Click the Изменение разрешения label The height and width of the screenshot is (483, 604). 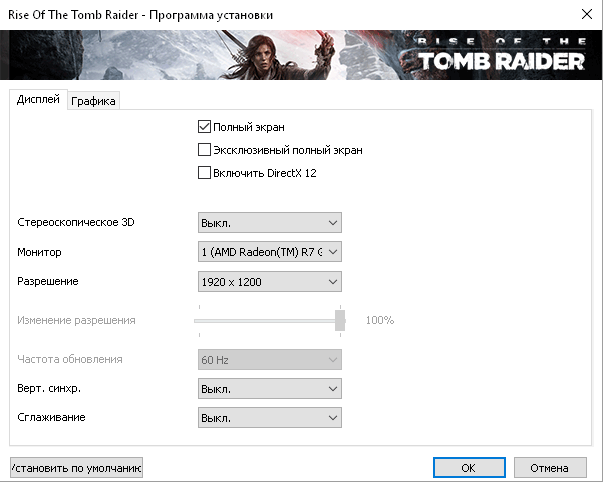(76, 320)
